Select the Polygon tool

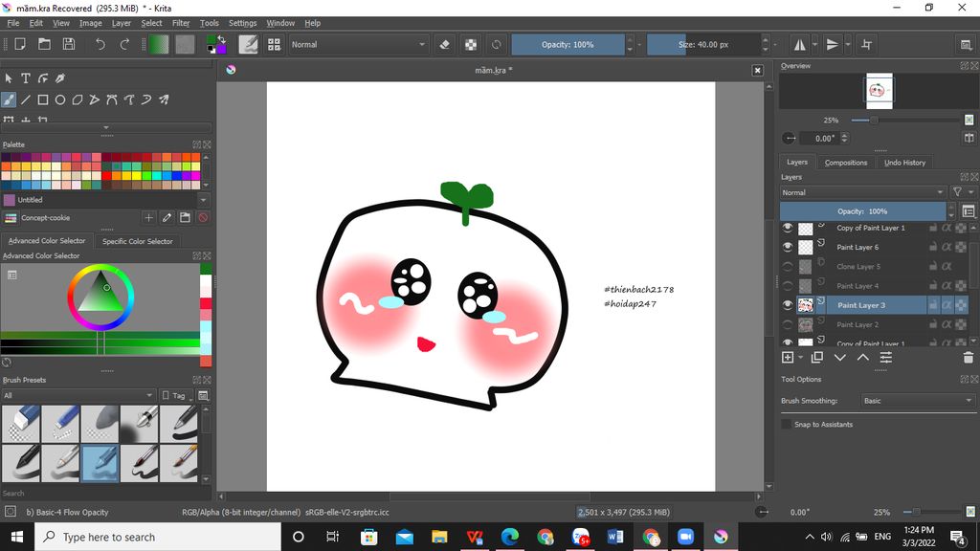click(x=78, y=99)
